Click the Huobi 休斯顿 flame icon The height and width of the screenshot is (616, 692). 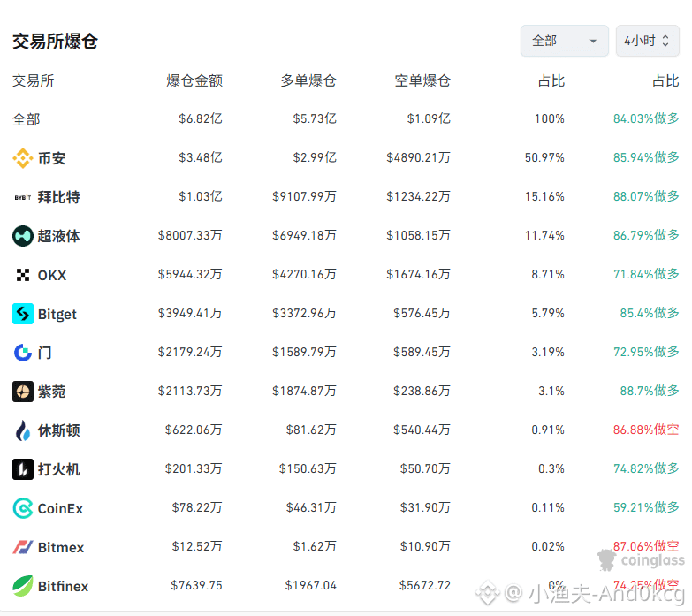pyautogui.click(x=22, y=430)
